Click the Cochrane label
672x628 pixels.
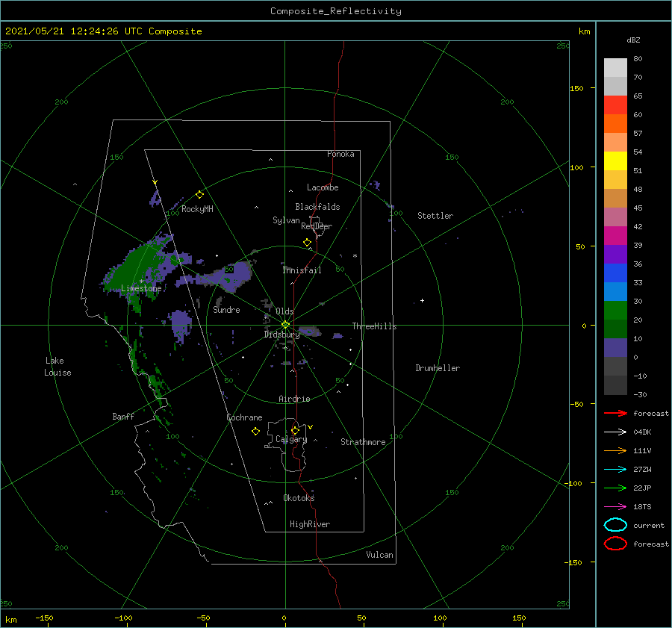[244, 417]
